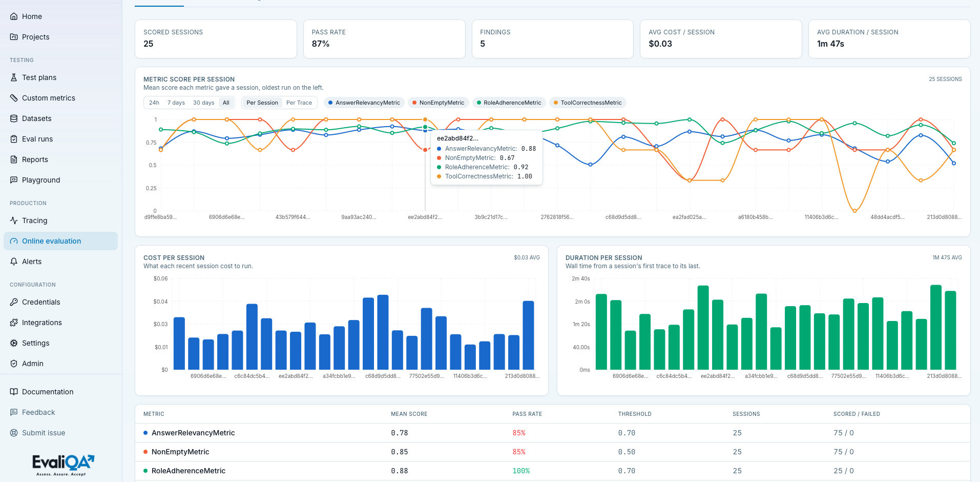The height and width of the screenshot is (482, 980).
Task: Switch chart to Per Trace view
Action: (299, 103)
